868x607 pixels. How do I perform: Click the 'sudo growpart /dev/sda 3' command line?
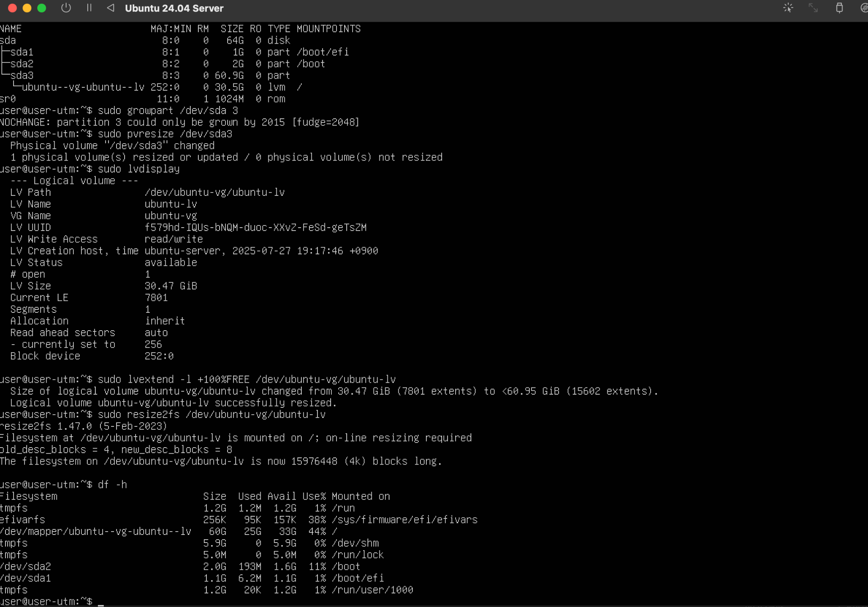[168, 111]
